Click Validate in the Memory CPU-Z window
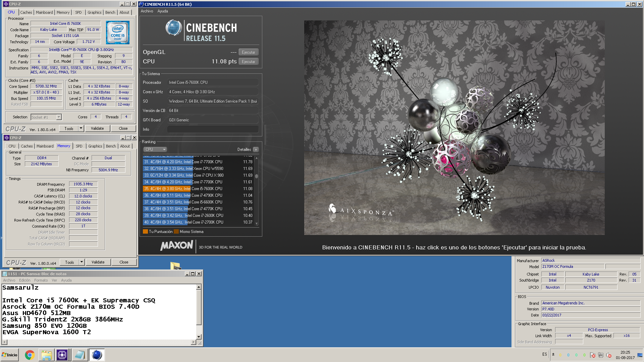Image resolution: width=644 pixels, height=362 pixels. [x=98, y=262]
